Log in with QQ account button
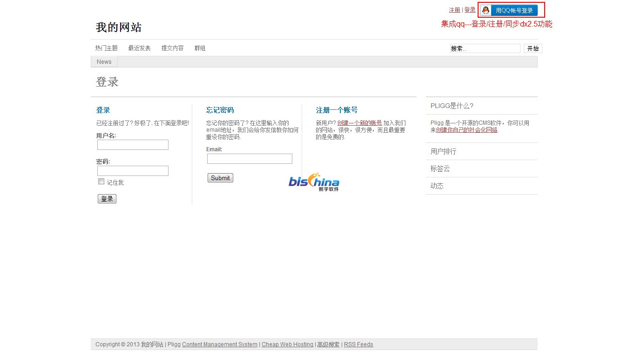The image size is (628, 364). click(x=509, y=10)
